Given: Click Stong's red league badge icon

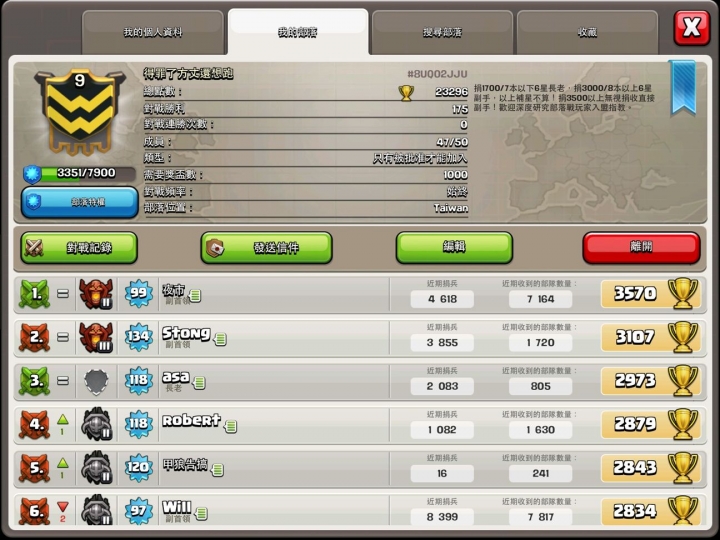Looking at the screenshot, I should click(x=96, y=337).
